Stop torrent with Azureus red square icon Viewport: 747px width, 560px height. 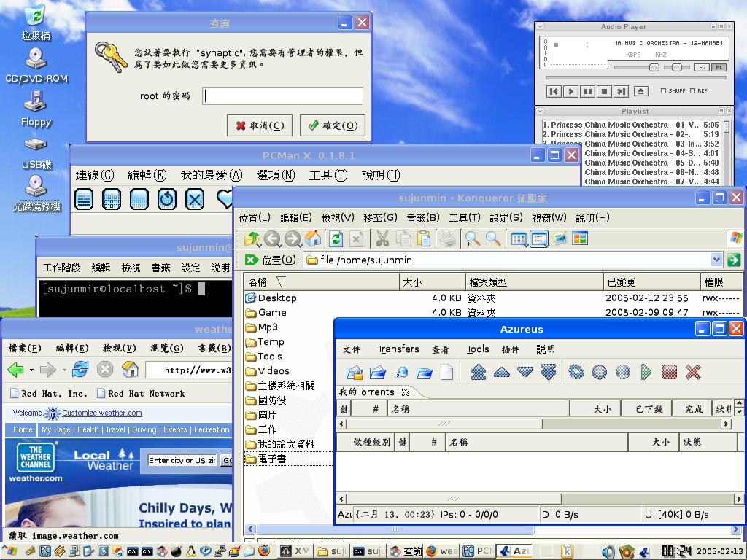[x=670, y=372]
